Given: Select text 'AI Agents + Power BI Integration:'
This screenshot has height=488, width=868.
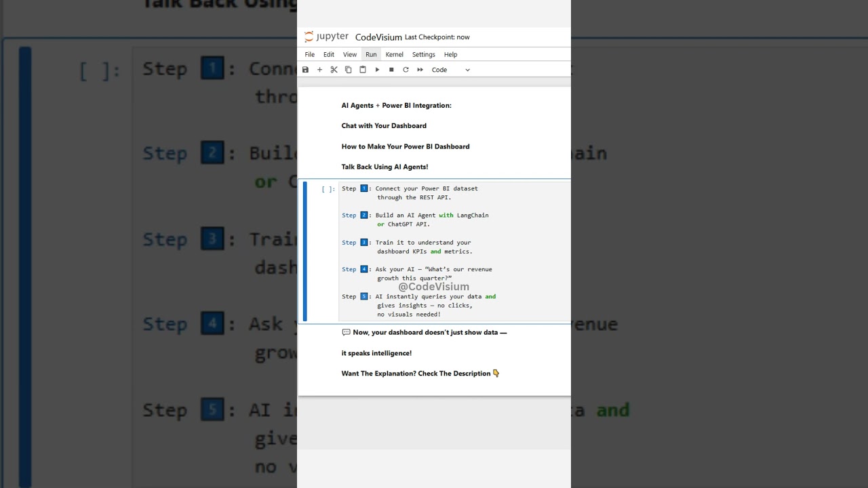Looking at the screenshot, I should click(396, 106).
